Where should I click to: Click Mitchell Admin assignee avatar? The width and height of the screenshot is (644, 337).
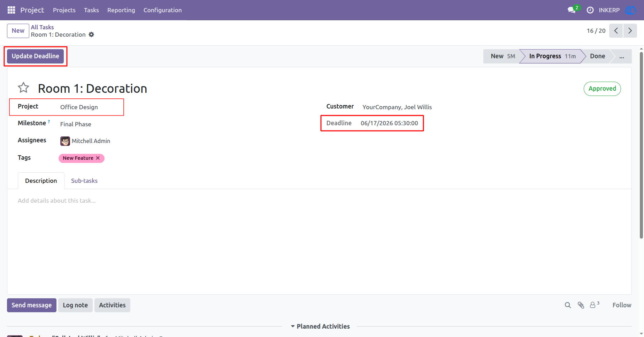[65, 141]
